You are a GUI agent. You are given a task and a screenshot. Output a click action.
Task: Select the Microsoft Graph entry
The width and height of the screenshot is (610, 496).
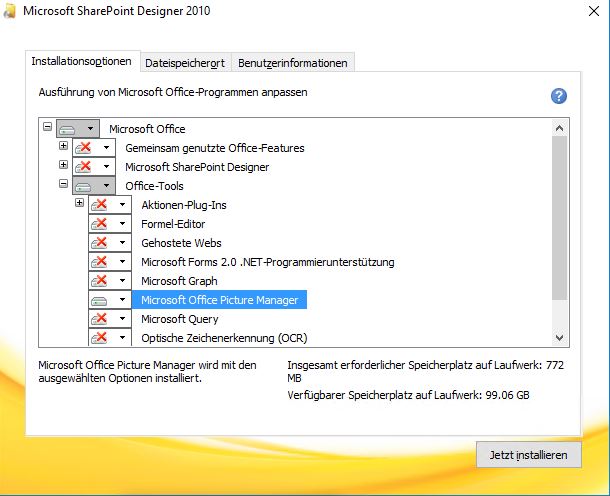pyautogui.click(x=179, y=281)
